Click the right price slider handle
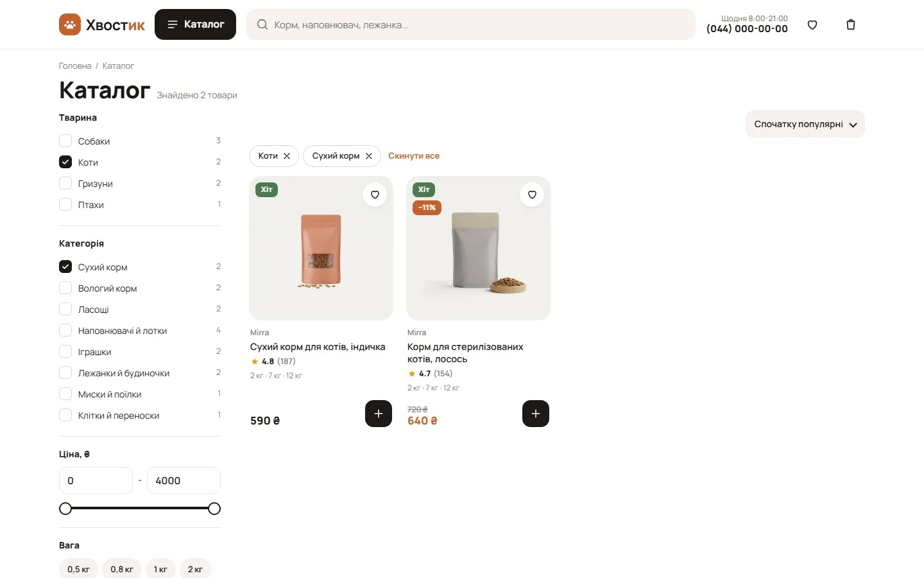Image resolution: width=924 pixels, height=578 pixels. pyautogui.click(x=214, y=509)
